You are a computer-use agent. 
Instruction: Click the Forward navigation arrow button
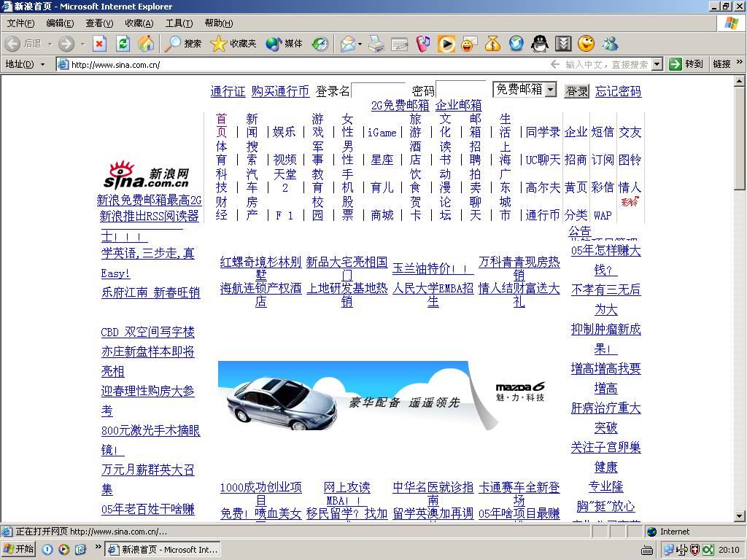[x=66, y=44]
